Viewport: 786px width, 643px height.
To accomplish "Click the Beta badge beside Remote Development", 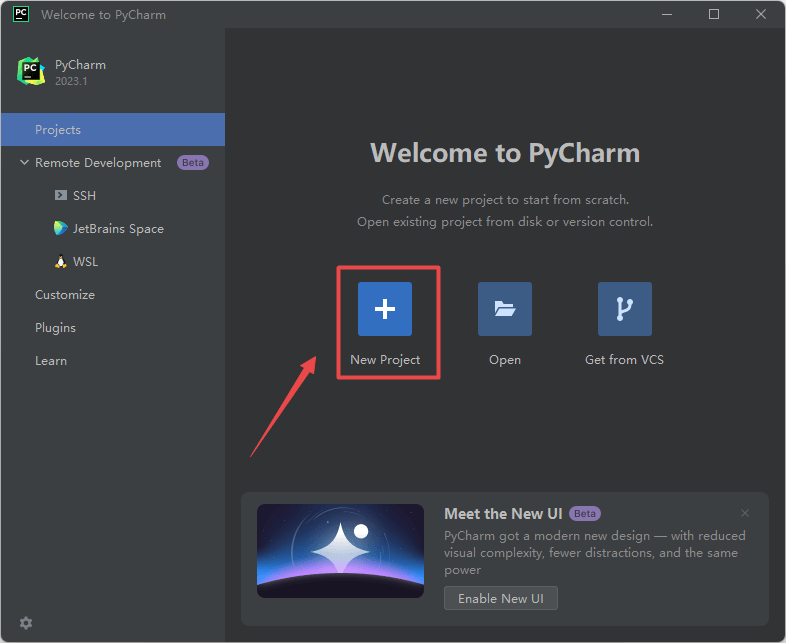I will tap(193, 163).
